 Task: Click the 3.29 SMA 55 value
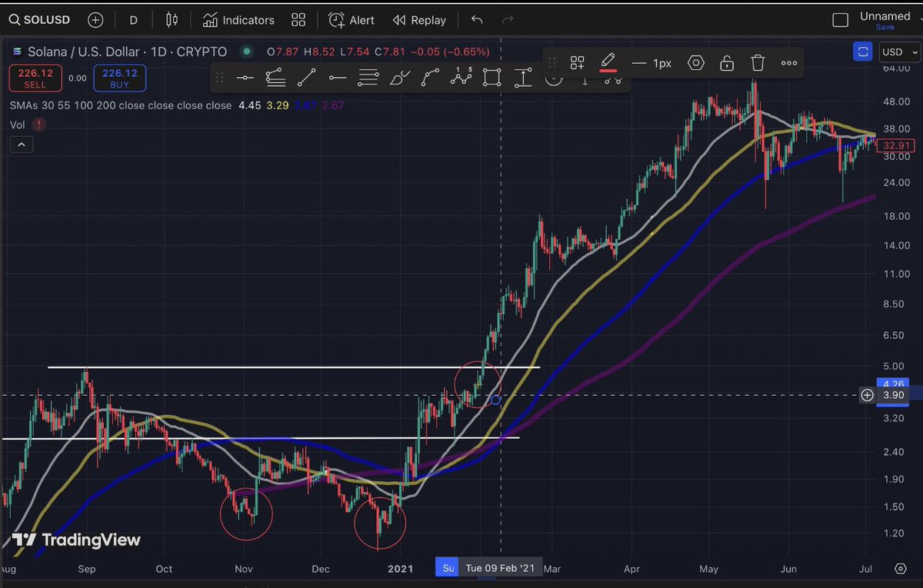click(278, 105)
